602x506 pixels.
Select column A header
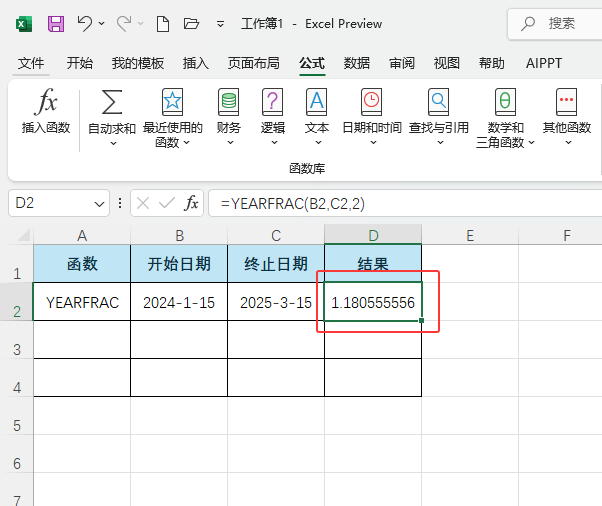point(82,235)
